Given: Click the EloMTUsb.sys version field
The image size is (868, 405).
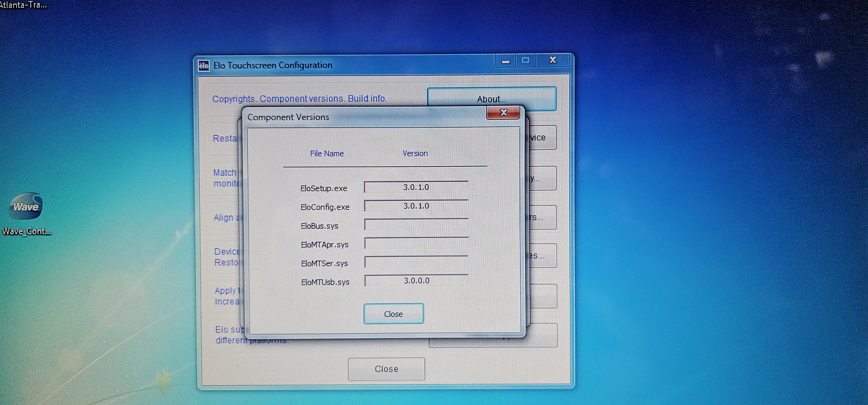Looking at the screenshot, I should click(416, 281).
